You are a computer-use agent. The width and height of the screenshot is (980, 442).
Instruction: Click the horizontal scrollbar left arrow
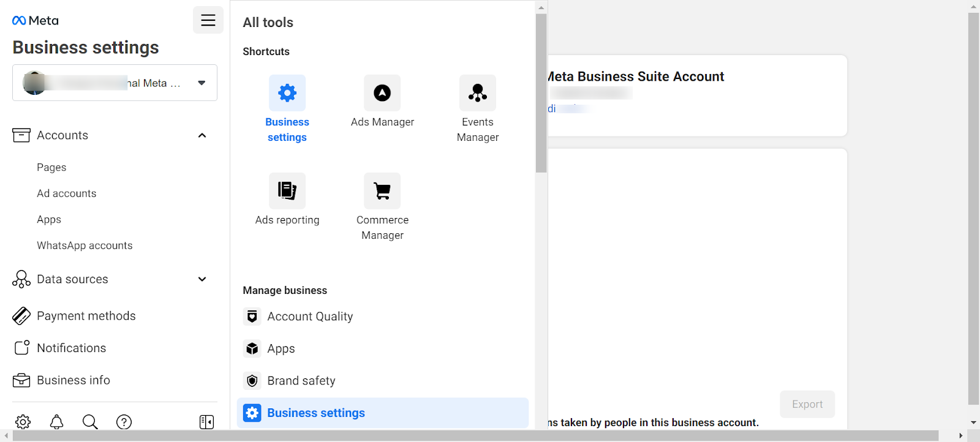[6, 435]
